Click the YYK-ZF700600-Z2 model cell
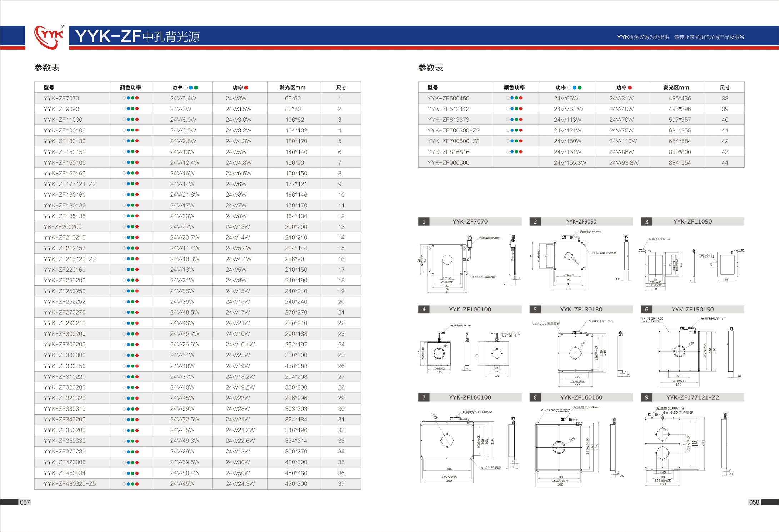Image resolution: width=779 pixels, height=532 pixels. point(453,141)
